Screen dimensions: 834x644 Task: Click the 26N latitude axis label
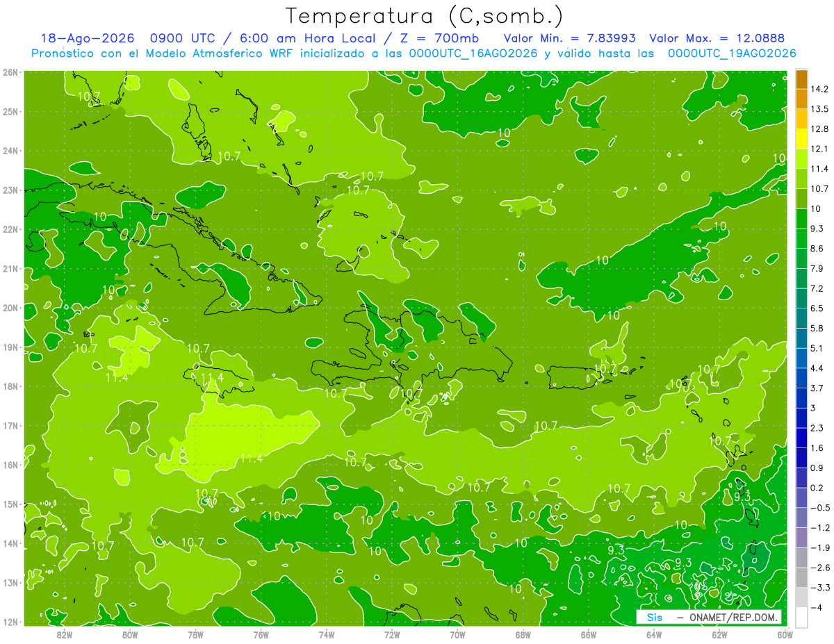tap(10, 72)
